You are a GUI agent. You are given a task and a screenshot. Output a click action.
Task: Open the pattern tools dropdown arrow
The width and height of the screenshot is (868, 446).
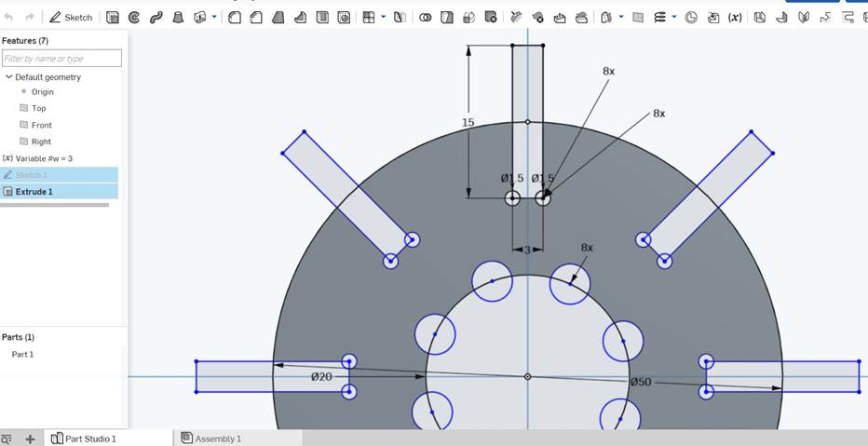pos(384,17)
